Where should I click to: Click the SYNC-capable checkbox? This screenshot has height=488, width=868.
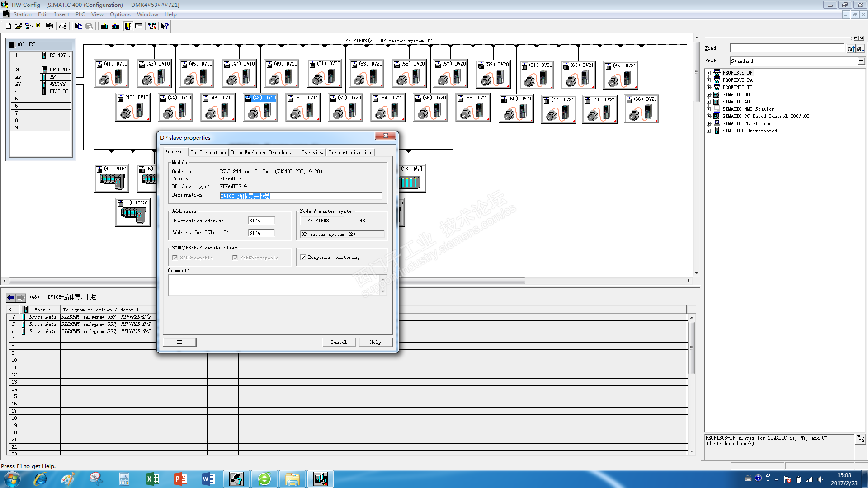(x=175, y=258)
